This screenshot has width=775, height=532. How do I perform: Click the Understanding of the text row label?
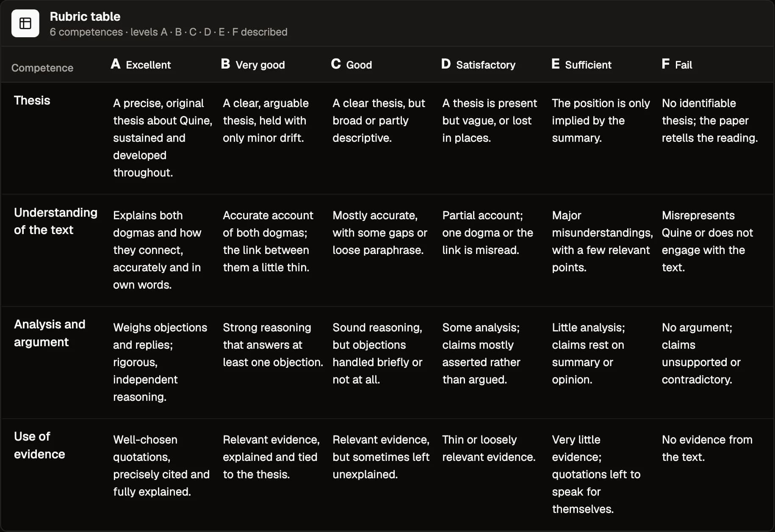(x=55, y=221)
